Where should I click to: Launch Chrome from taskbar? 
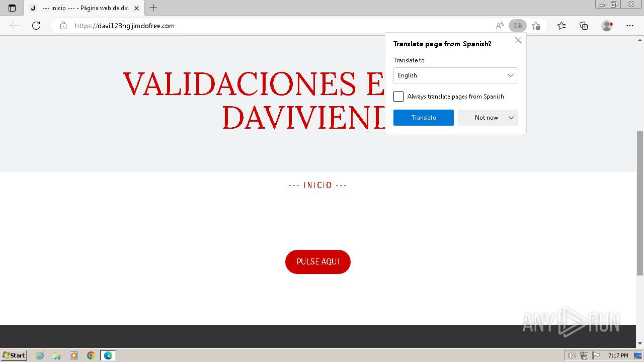click(91, 355)
